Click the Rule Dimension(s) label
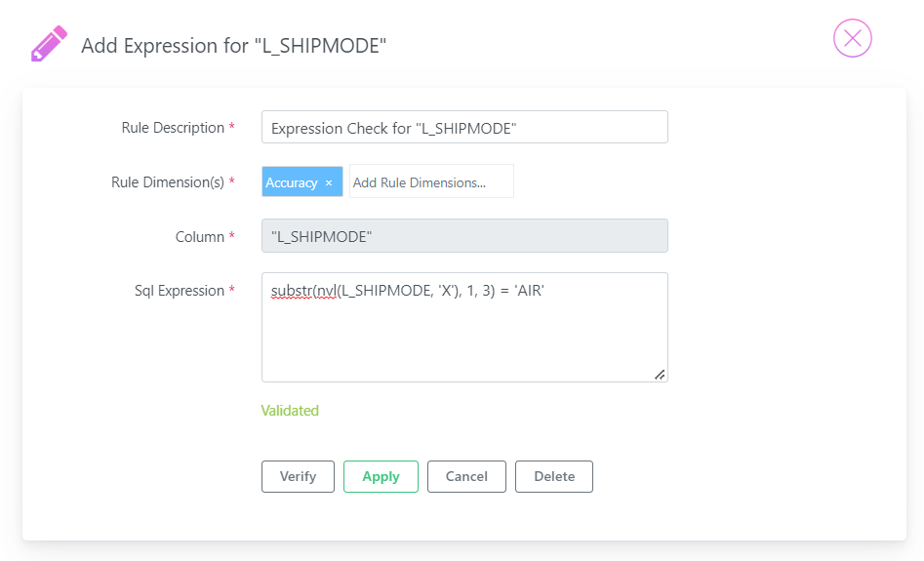This screenshot has height=561, width=924. pyautogui.click(x=168, y=182)
